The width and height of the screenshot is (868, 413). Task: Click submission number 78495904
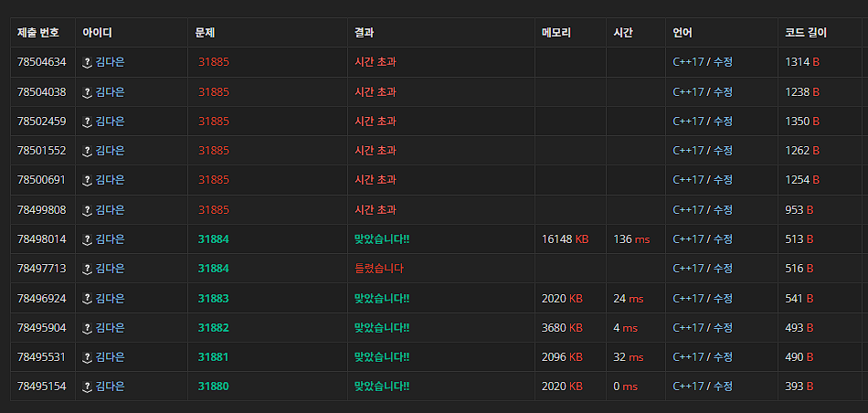41,328
